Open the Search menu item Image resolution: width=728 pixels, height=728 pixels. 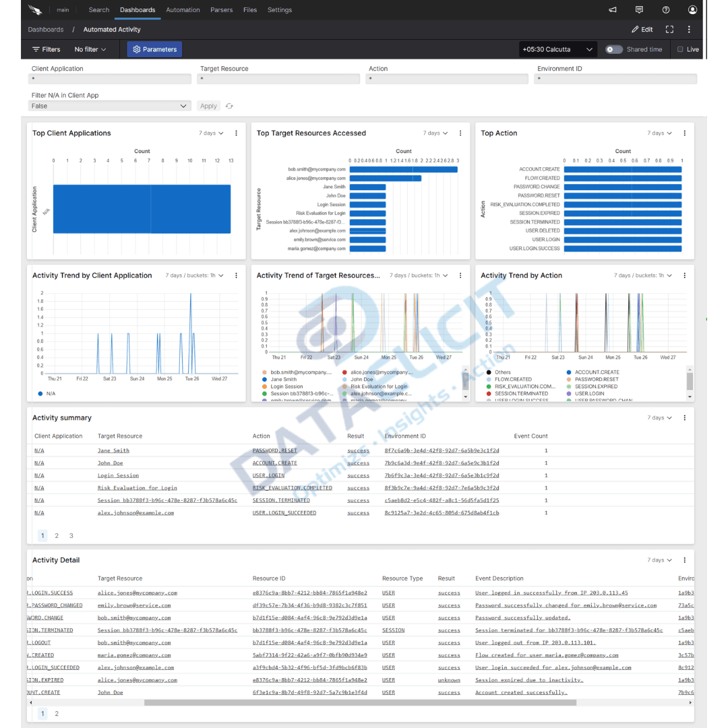click(x=98, y=9)
